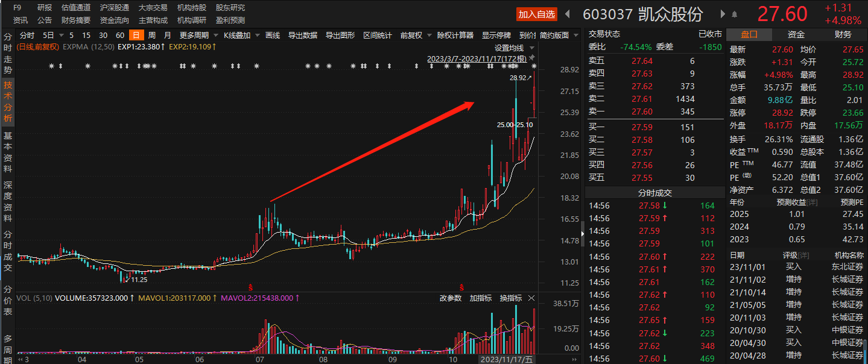Show 分时成交 from the left sidebar
Image resolution: width=868 pixels, height=364 pixels.
[x=8, y=251]
